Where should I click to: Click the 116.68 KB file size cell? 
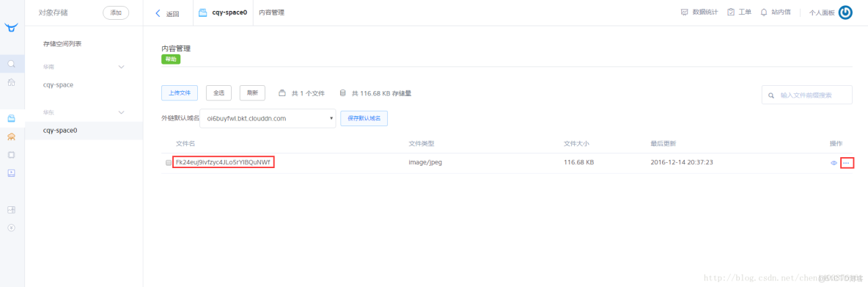click(578, 163)
